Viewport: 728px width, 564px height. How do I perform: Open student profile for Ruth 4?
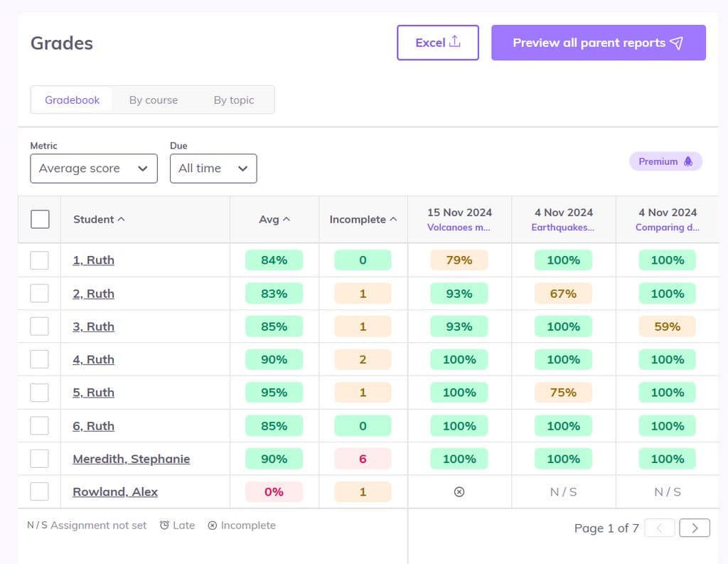[x=93, y=359]
